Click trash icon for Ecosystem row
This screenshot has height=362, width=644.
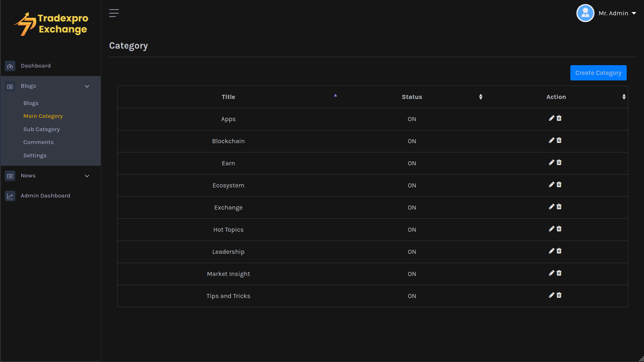point(559,185)
